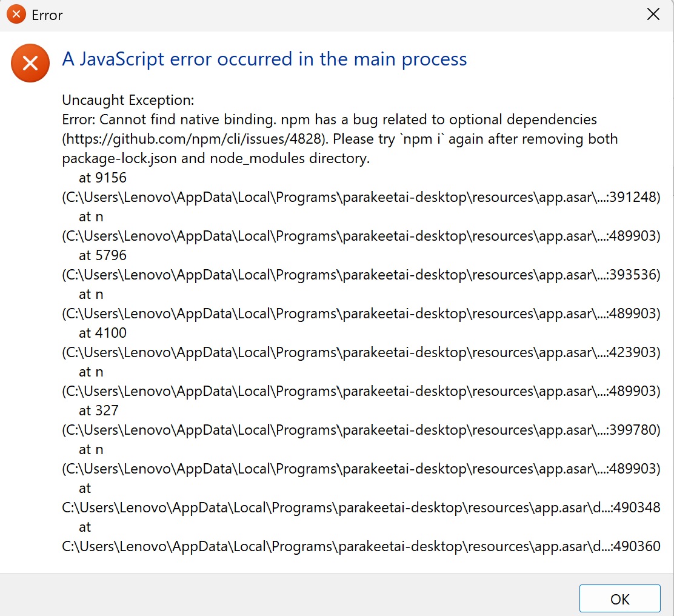Image resolution: width=674 pixels, height=616 pixels.
Task: Click the OK button to dismiss error
Action: [619, 598]
